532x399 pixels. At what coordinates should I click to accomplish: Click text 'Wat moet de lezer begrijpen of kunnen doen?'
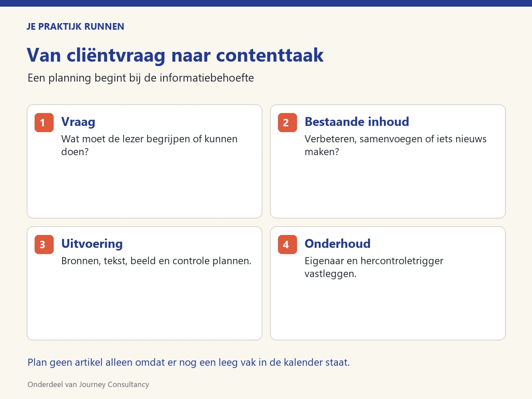(149, 145)
